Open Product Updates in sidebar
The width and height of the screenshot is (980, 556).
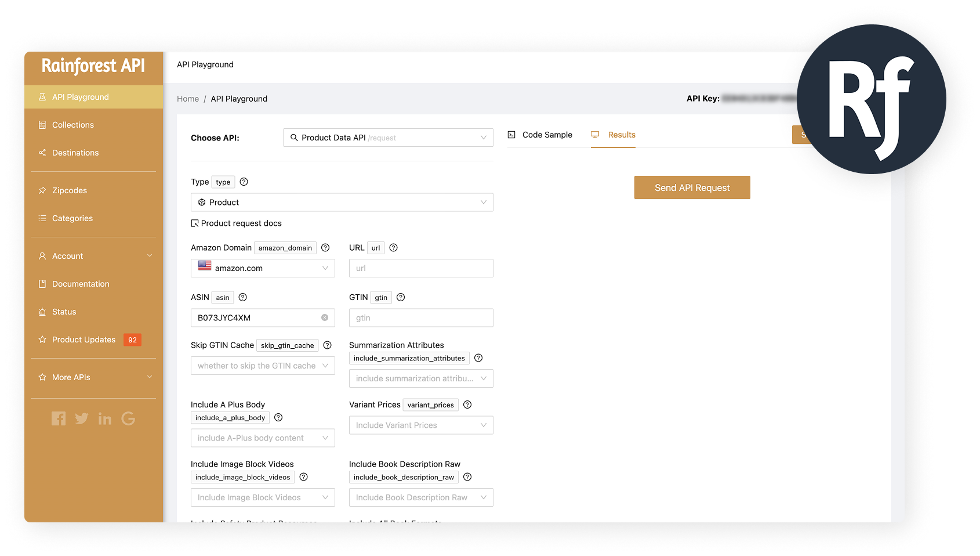[84, 340]
